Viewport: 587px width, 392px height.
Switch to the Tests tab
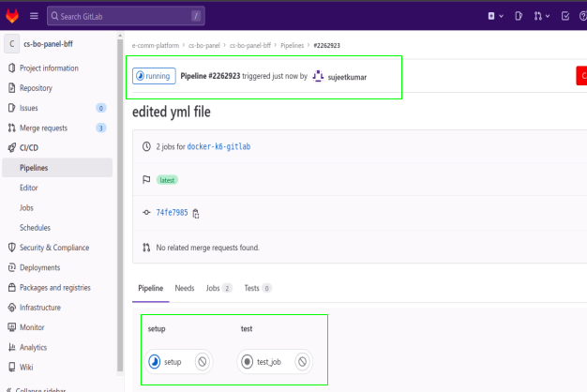point(258,288)
